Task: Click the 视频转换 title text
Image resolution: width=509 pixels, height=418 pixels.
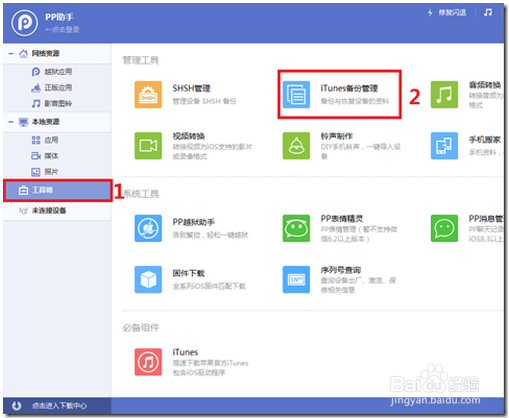Action: (189, 136)
